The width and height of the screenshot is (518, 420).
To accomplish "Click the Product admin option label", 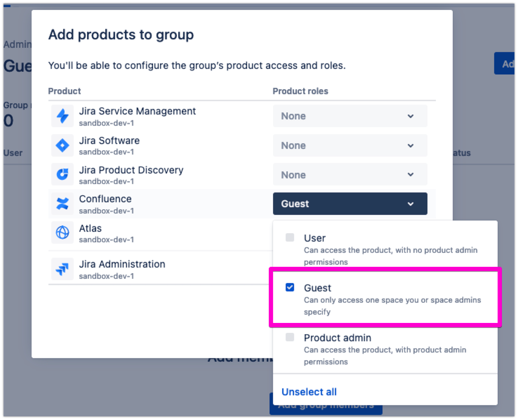I will pyautogui.click(x=337, y=338).
